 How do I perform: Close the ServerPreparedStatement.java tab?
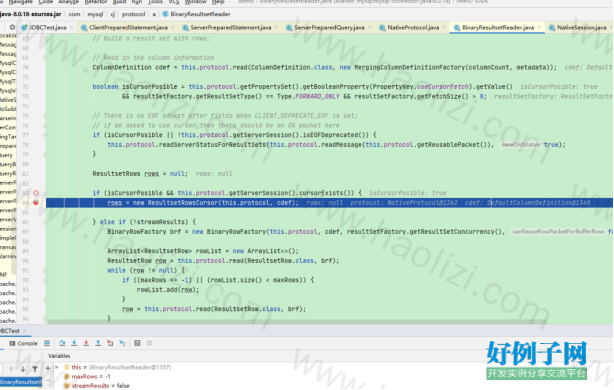(x=276, y=27)
